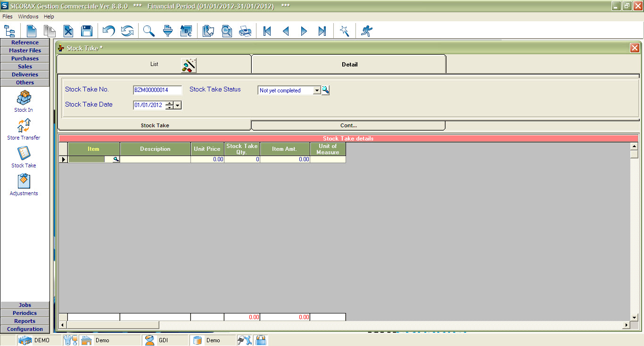Jump to the last record

tap(322, 31)
